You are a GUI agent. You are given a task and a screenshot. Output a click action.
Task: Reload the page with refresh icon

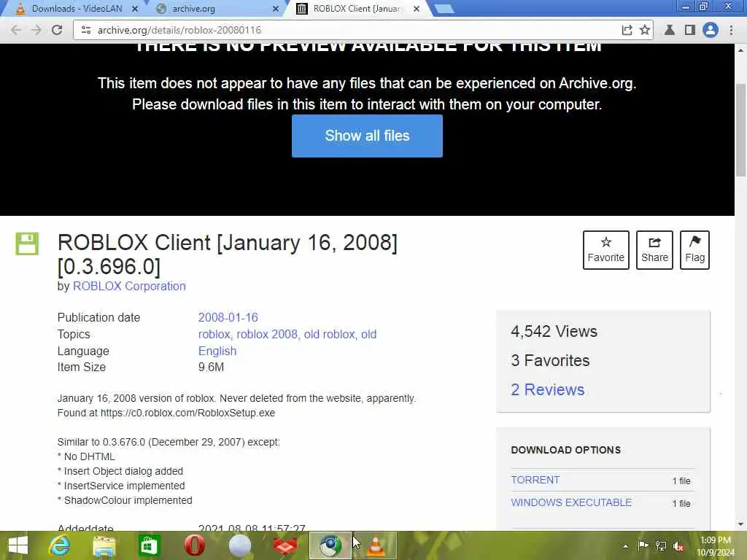(x=57, y=30)
